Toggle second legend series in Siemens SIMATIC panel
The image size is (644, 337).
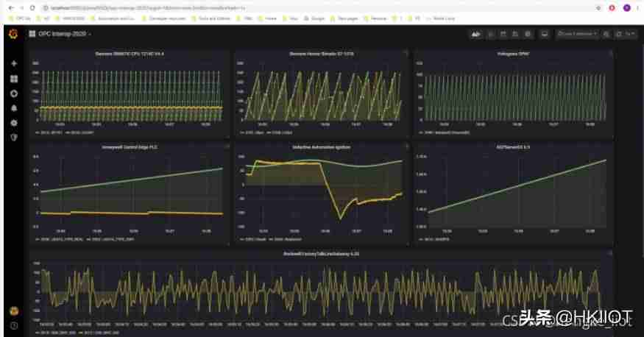pyautogui.click(x=79, y=132)
